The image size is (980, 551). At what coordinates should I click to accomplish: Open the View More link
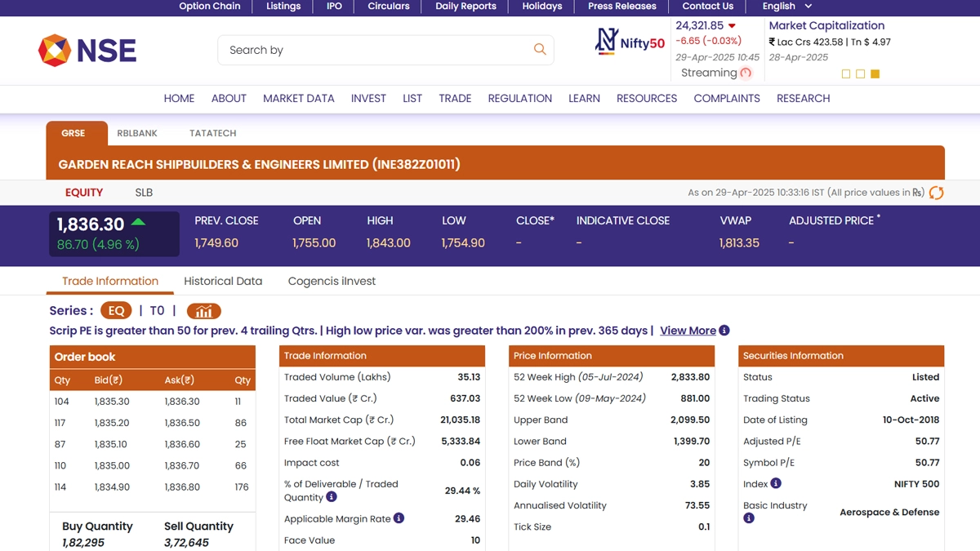tap(688, 331)
